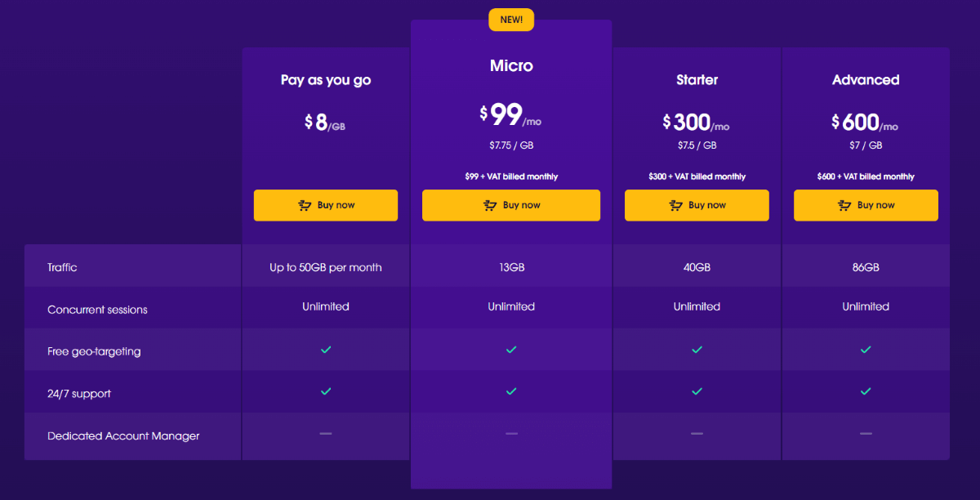
Task: Click cart icon in Starter plan button
Action: click(676, 206)
